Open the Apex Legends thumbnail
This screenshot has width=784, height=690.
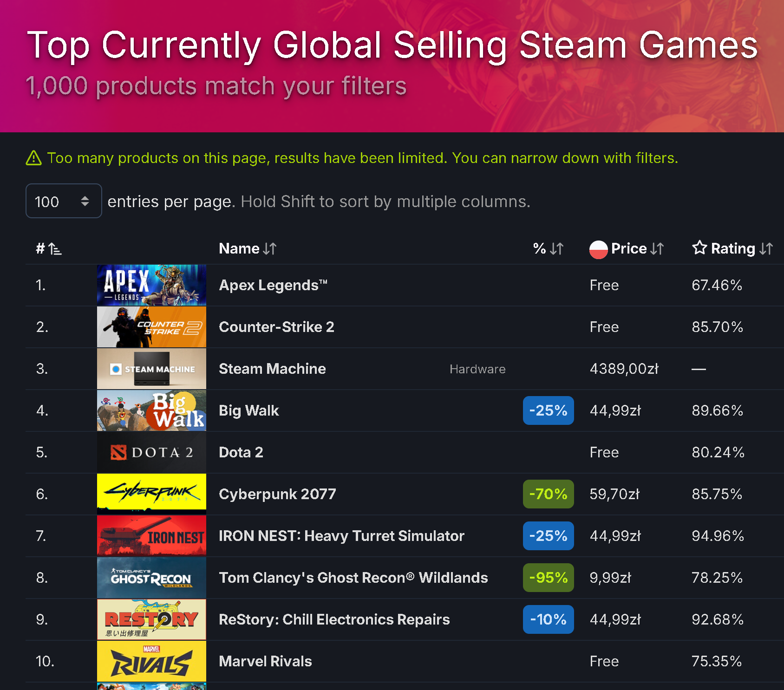[151, 285]
